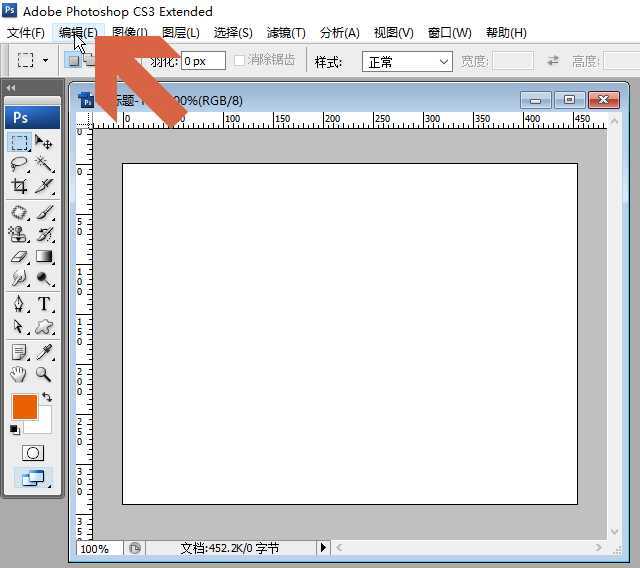This screenshot has height=568, width=640.
Task: Select the Zoom magnifier tool
Action: 45,374
